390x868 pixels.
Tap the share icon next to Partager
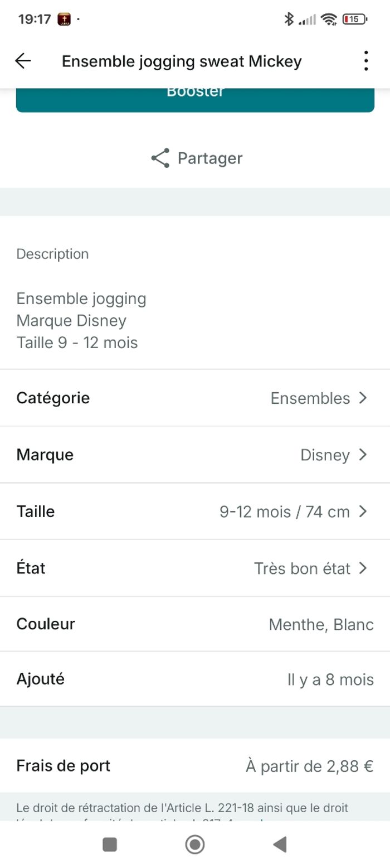[x=160, y=158]
